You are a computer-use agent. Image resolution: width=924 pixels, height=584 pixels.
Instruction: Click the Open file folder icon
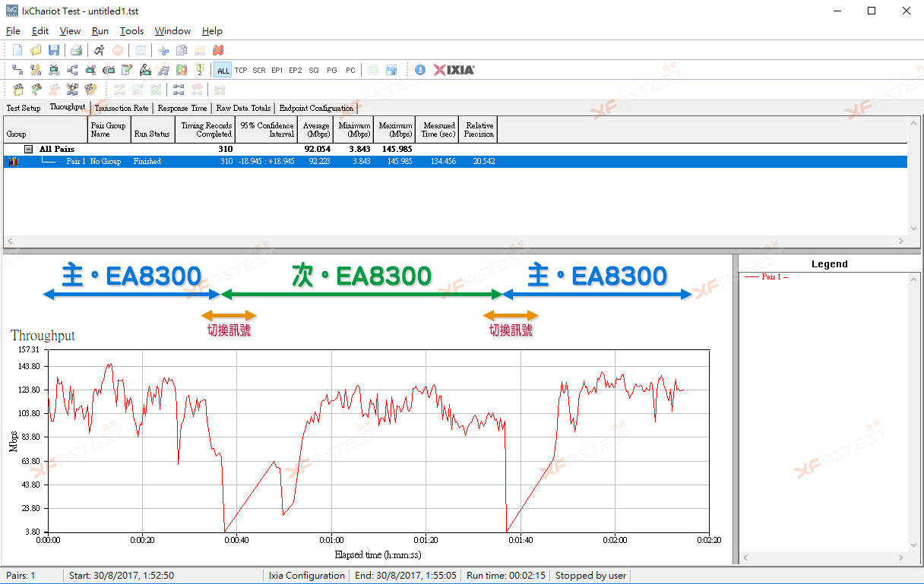coord(36,50)
